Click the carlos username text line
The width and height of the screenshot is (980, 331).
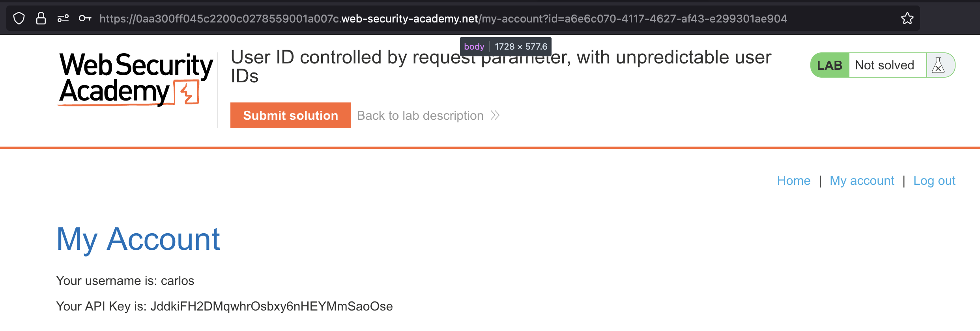(x=125, y=281)
